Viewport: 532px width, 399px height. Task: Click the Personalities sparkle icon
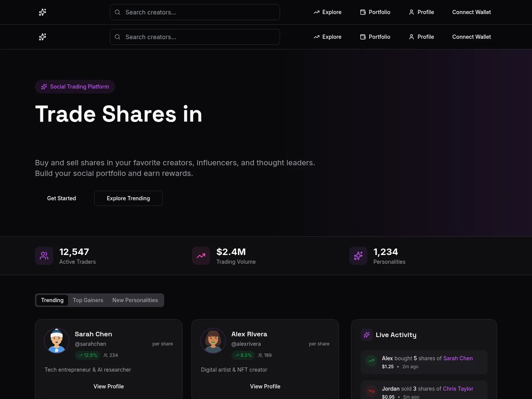click(x=358, y=256)
